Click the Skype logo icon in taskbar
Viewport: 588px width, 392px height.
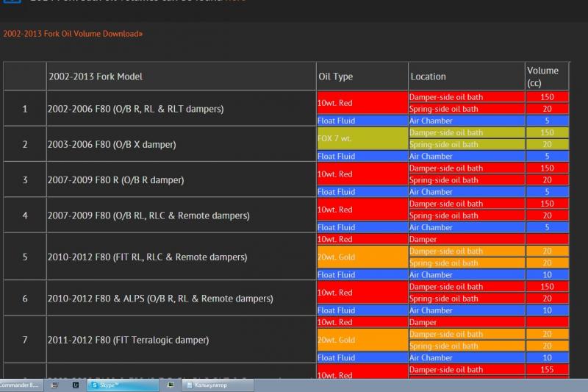pos(95,385)
